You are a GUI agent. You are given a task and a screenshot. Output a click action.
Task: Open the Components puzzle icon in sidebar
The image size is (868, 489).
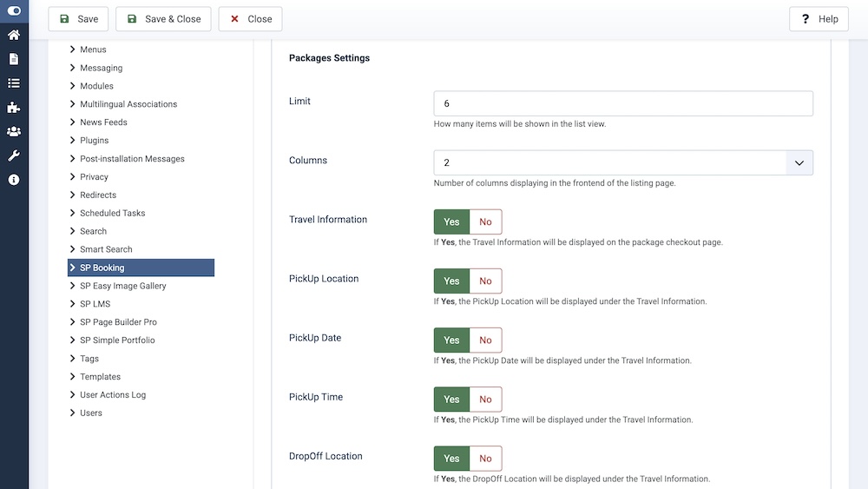pyautogui.click(x=14, y=108)
